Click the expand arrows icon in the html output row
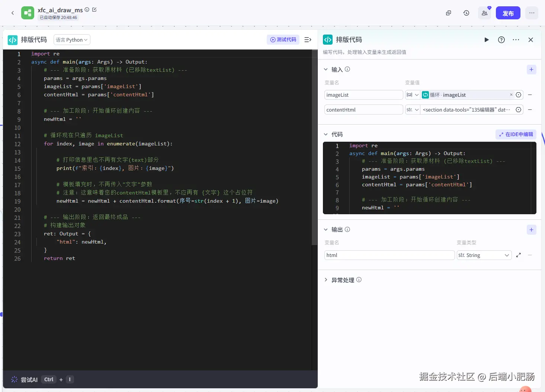Screen dimensions: 545x392 pos(519,255)
